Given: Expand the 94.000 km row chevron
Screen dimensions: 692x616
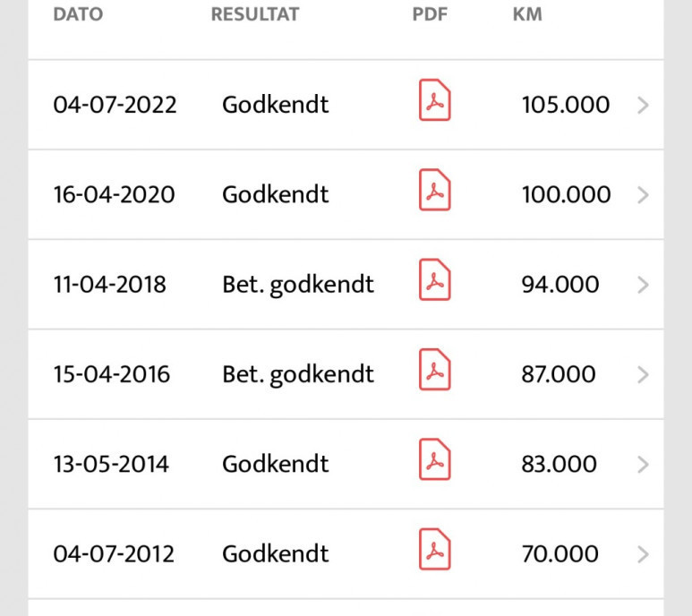Looking at the screenshot, I should click(643, 285).
